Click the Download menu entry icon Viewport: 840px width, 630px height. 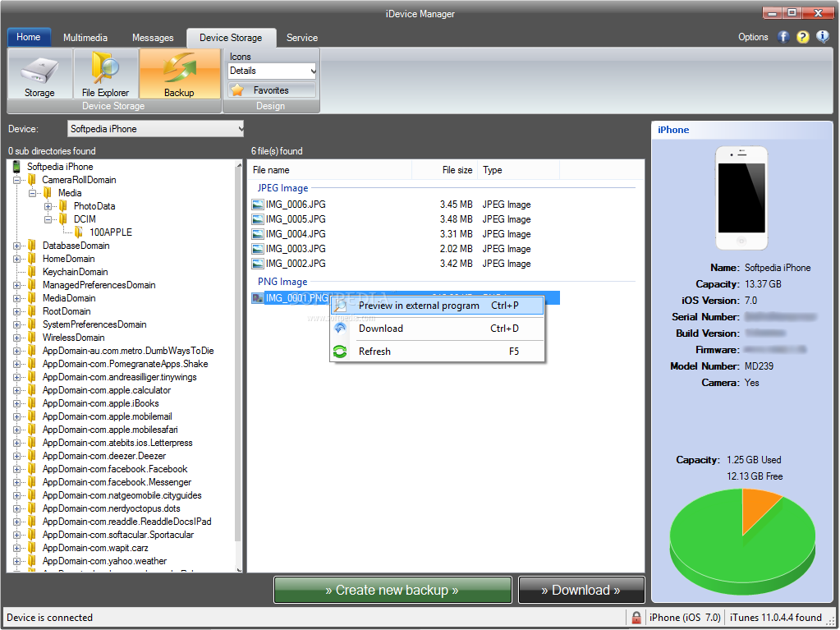(340, 329)
